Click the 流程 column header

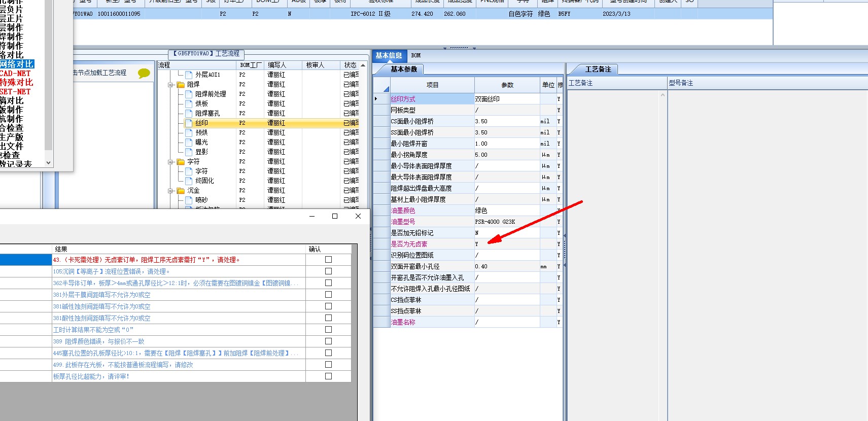click(x=197, y=65)
